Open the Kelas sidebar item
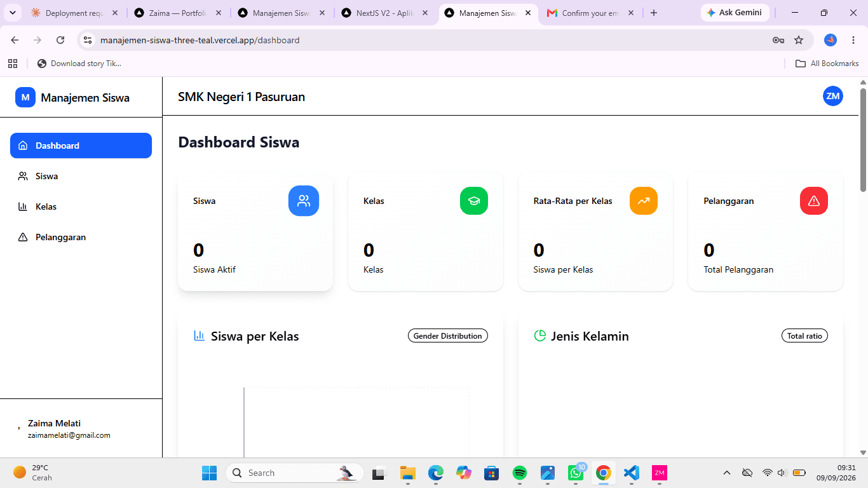Viewport: 868px width, 488px height. (x=81, y=207)
